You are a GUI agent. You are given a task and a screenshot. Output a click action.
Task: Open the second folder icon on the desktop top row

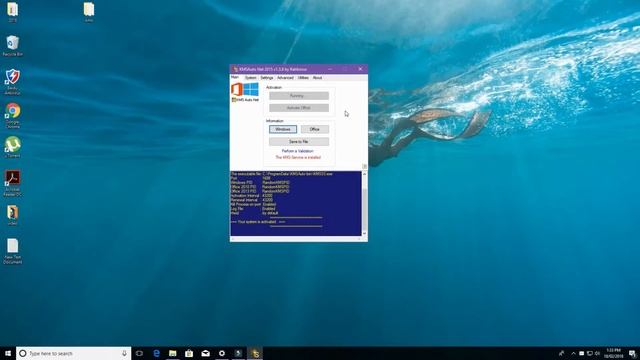pyautogui.click(x=89, y=11)
